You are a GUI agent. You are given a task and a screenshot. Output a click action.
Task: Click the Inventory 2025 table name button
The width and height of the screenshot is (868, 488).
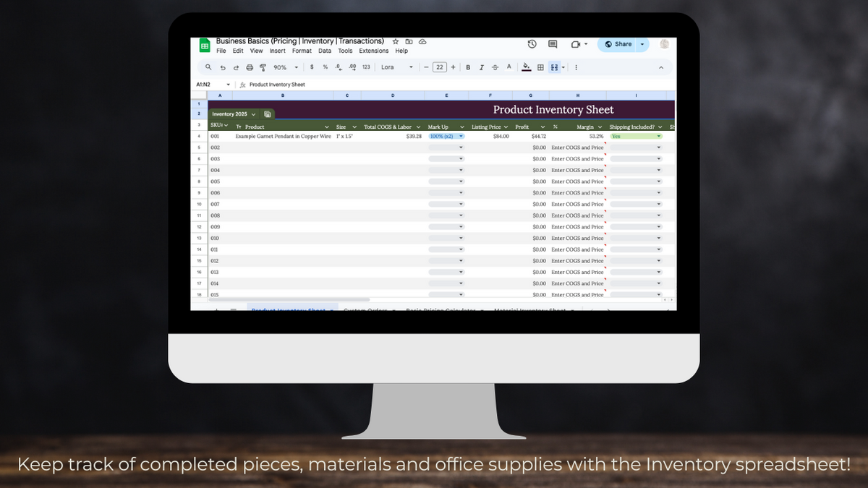tap(234, 114)
